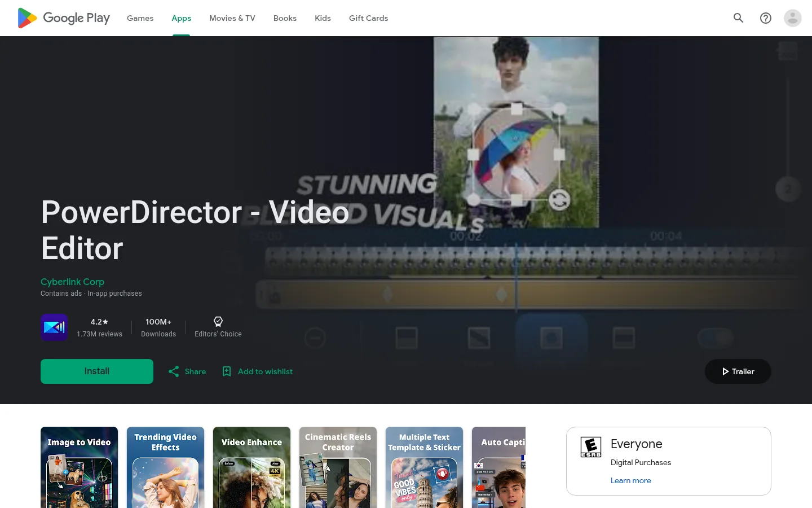Open the Help Center question mark icon
Image resolution: width=812 pixels, height=508 pixels.
pos(766,18)
